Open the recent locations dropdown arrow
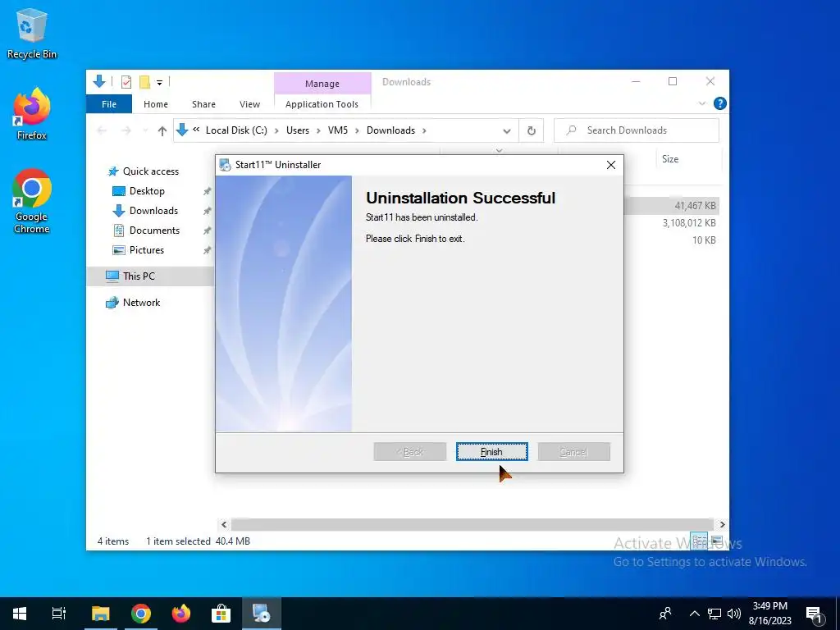Image resolution: width=840 pixels, height=630 pixels. click(x=144, y=130)
